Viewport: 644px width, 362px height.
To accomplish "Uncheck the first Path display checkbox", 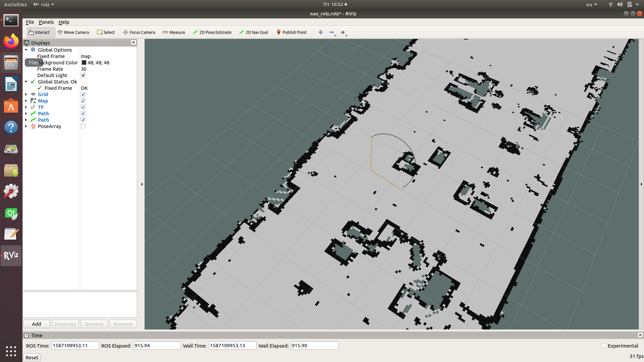I will (83, 113).
